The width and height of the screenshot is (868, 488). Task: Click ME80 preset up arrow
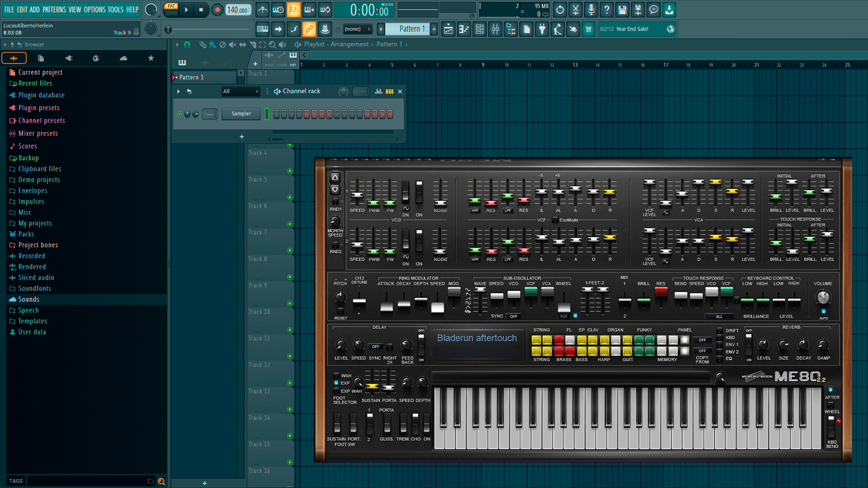coord(335,177)
